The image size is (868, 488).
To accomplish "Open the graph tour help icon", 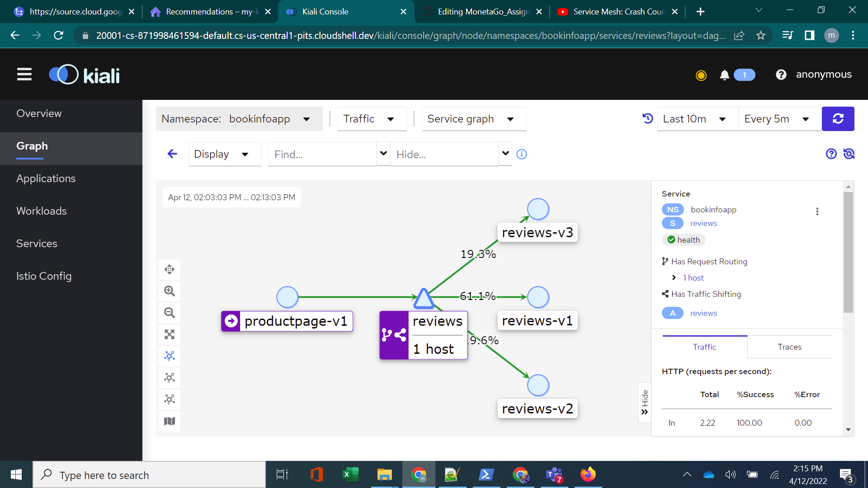I will pos(831,154).
